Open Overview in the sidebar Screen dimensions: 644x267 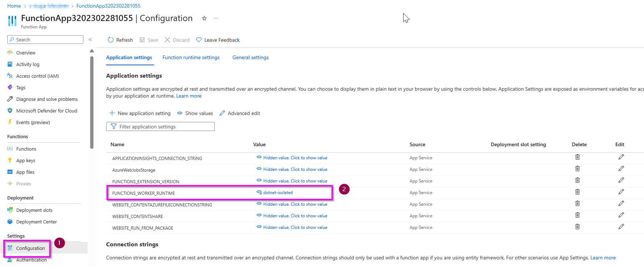click(x=26, y=53)
